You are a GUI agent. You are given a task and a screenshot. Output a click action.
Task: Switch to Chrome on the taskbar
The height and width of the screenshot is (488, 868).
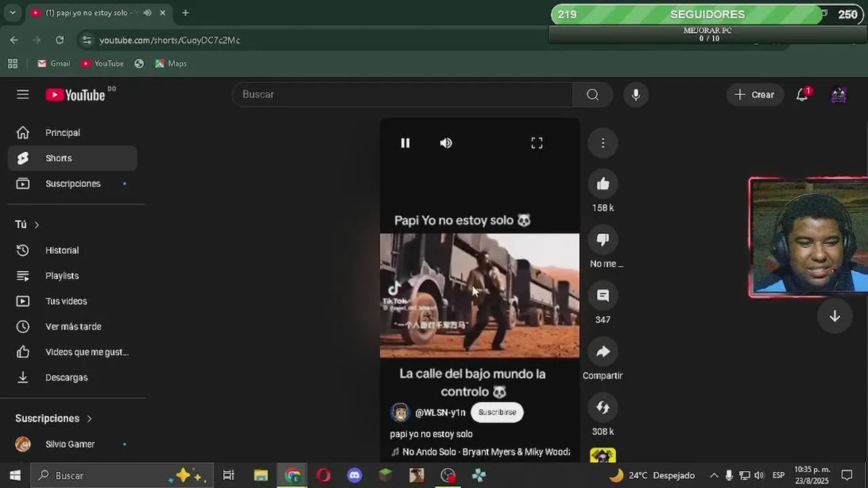(x=292, y=475)
